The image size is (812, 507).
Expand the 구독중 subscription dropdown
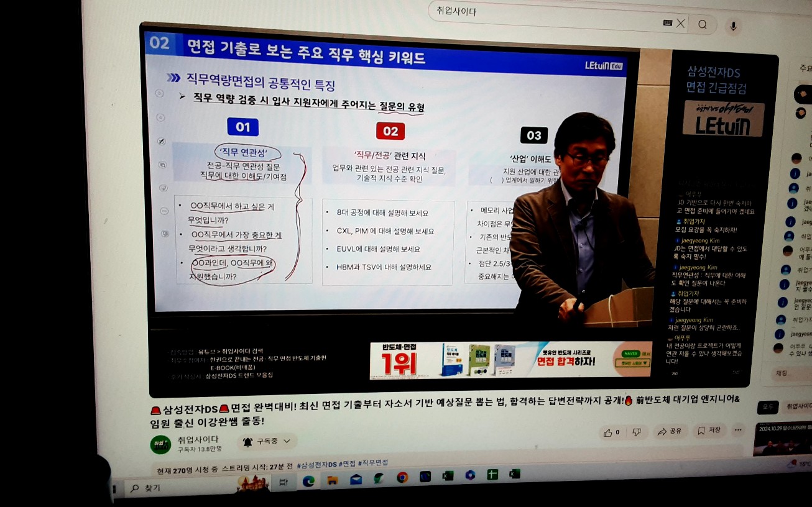click(x=267, y=442)
